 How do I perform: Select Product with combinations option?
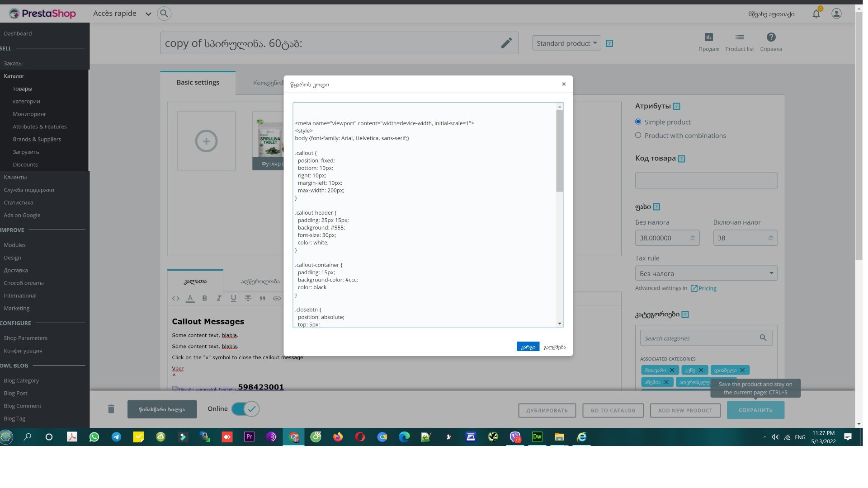click(x=638, y=135)
